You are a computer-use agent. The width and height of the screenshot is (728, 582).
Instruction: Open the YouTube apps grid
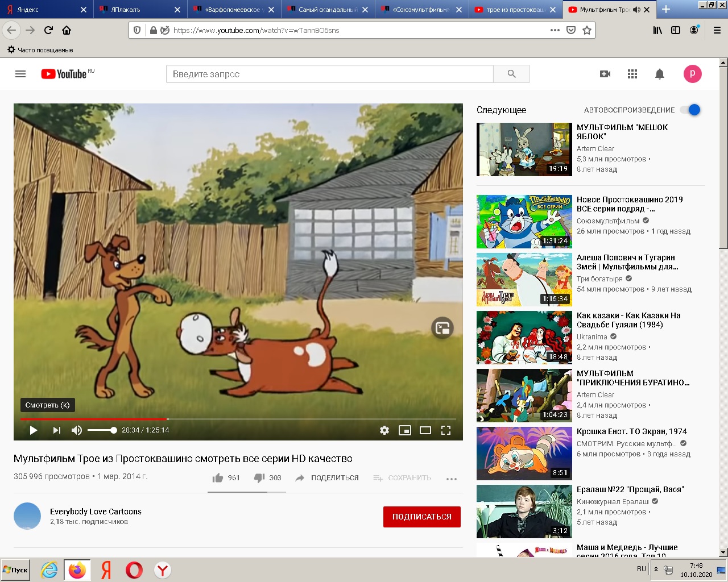tap(632, 74)
